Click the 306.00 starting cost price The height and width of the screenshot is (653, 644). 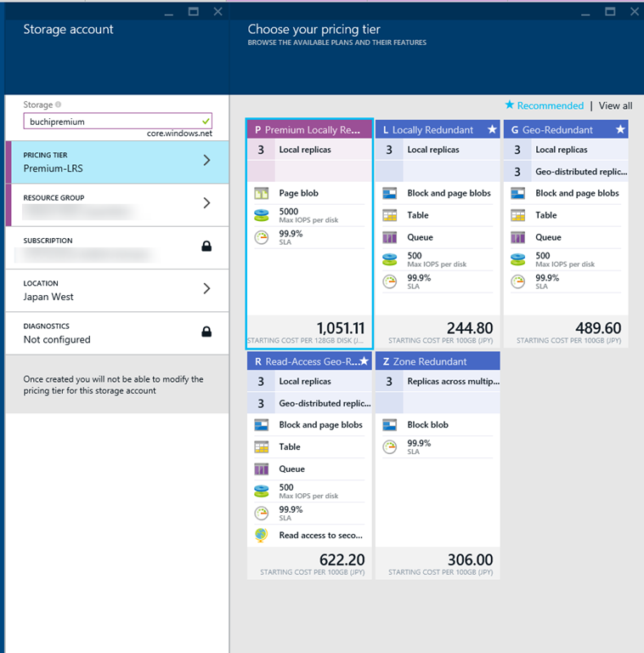470,559
